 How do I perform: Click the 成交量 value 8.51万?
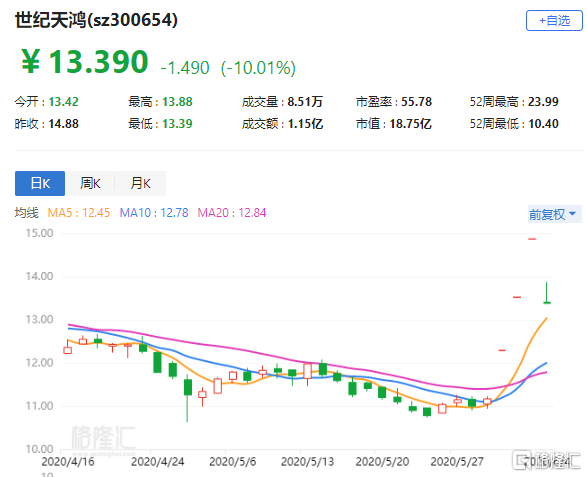pyautogui.click(x=305, y=102)
